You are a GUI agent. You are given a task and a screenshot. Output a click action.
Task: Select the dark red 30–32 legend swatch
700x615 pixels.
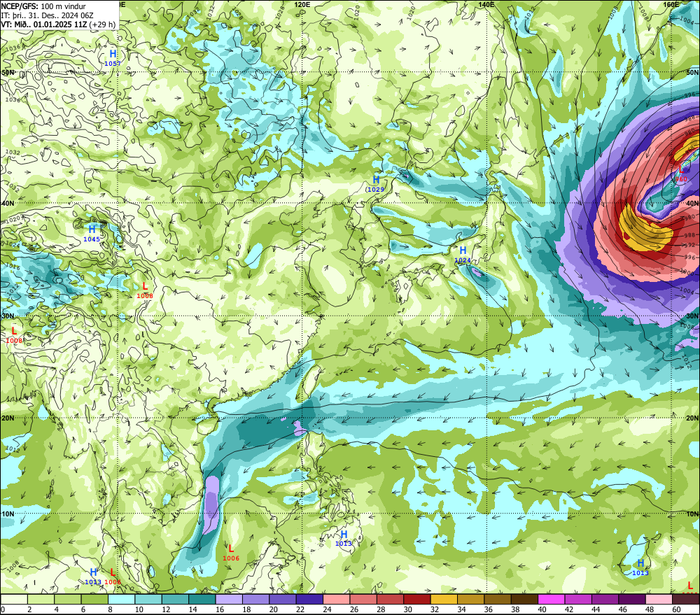click(x=417, y=599)
